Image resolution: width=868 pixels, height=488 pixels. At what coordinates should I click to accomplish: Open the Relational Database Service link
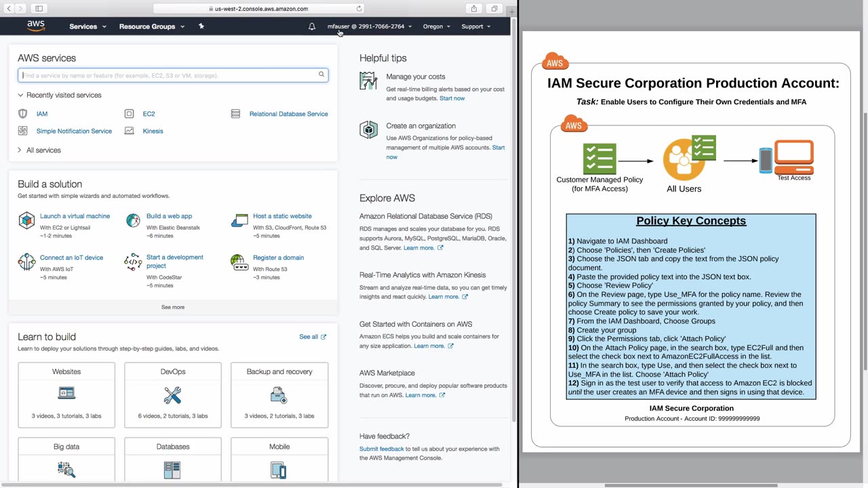click(289, 114)
